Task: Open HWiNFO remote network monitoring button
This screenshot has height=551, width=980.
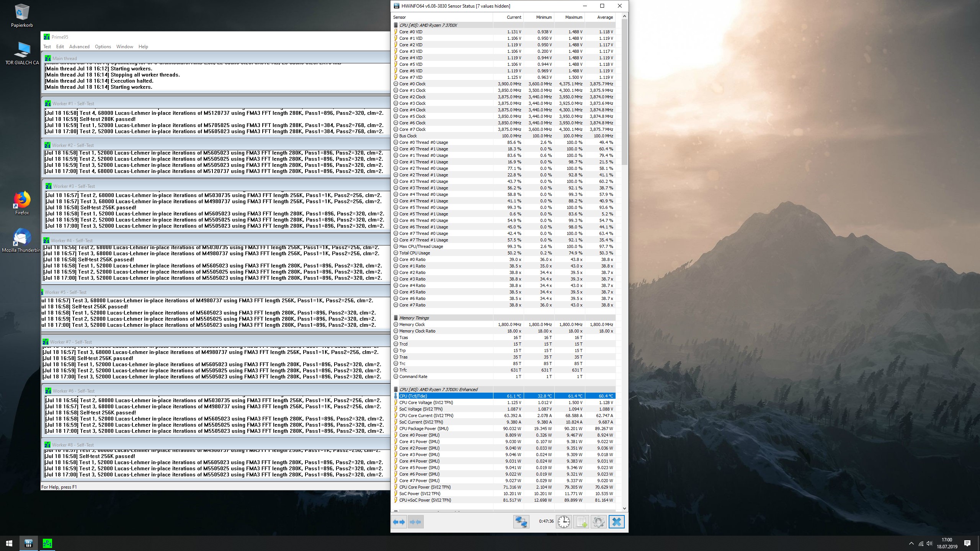Action: click(x=521, y=522)
